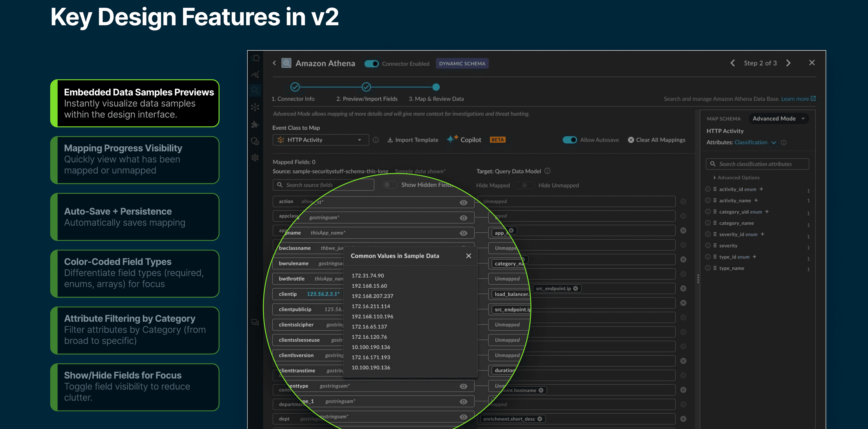The image size is (868, 429).
Task: Open the chat bubbles icon atop the sidebar
Action: point(255,58)
